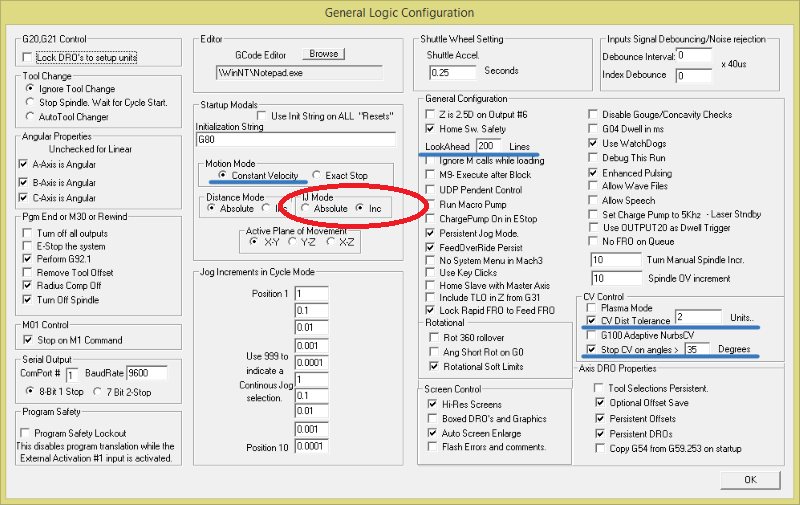Toggle Persistent Offsets checkbox

tap(600, 418)
